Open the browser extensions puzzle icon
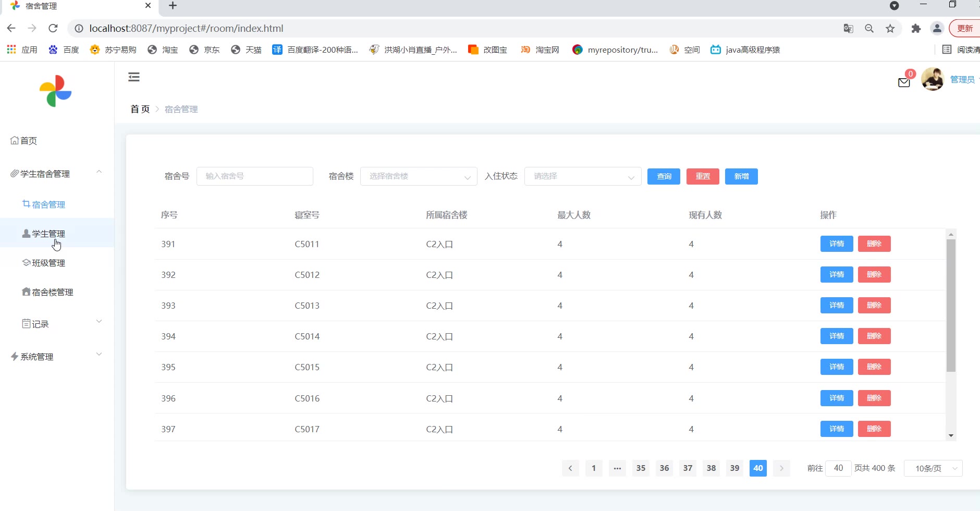980x511 pixels. (916, 29)
